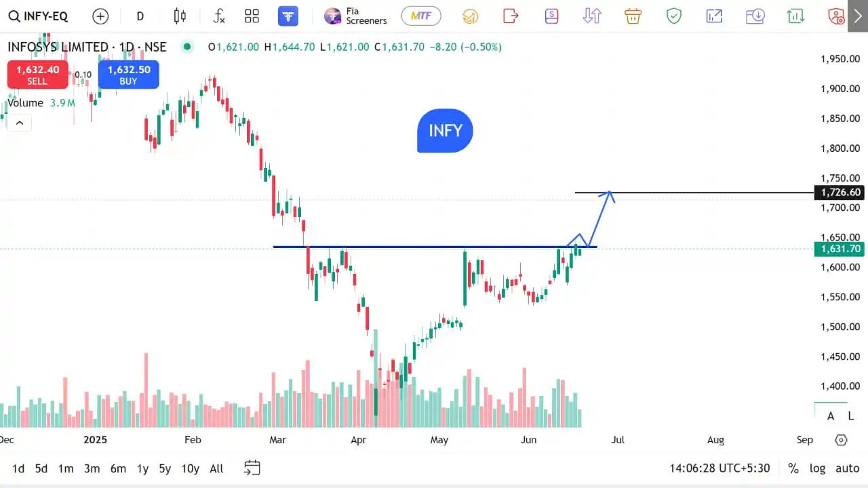
Task: Select the 6m time range
Action: [x=118, y=468]
